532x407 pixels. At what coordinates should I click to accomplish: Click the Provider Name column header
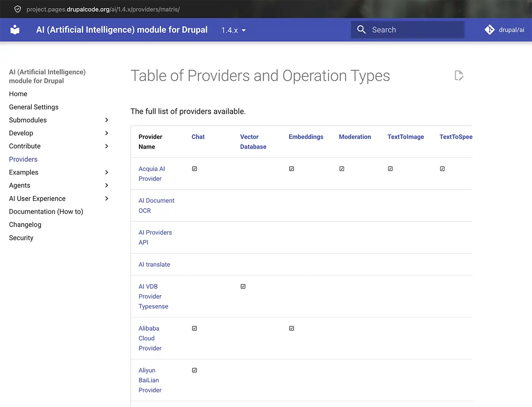pos(151,142)
